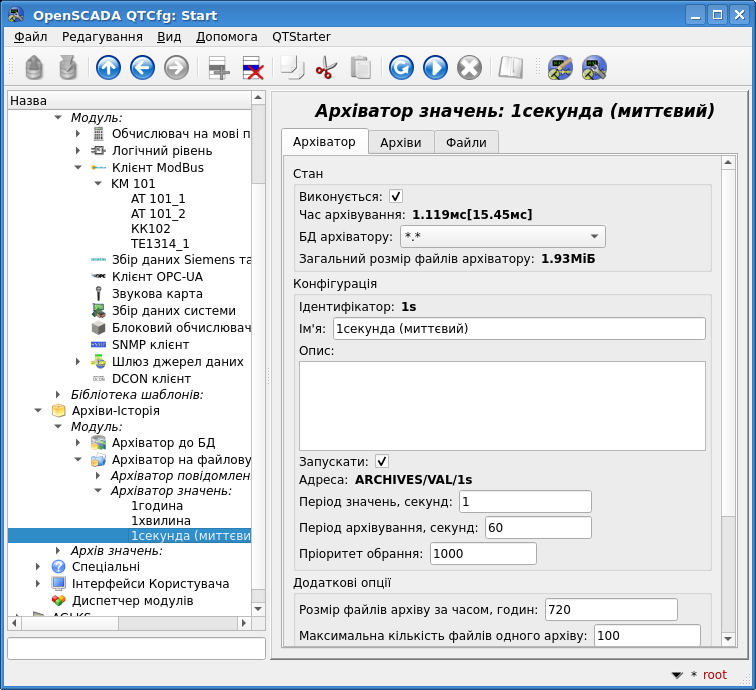
Task: Collapse the KM 101 tree node
Action: pos(98,183)
